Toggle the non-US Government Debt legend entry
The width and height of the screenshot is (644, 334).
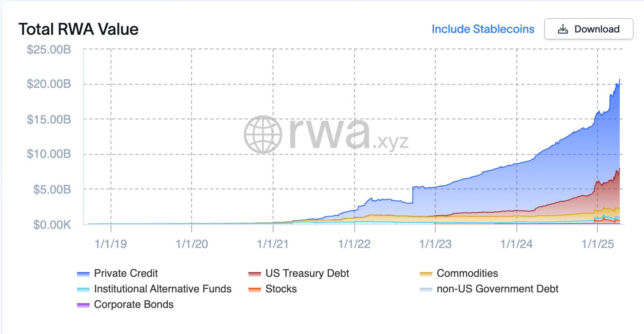497,289
